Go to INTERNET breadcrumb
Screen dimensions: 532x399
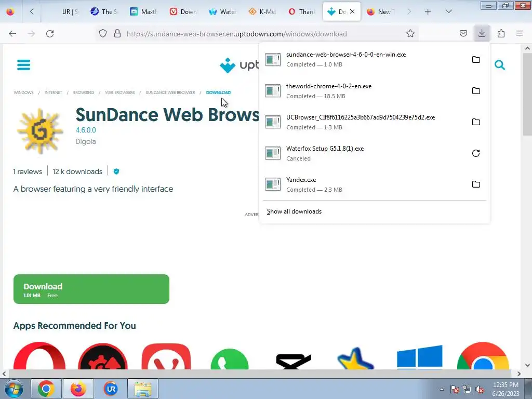click(x=54, y=92)
